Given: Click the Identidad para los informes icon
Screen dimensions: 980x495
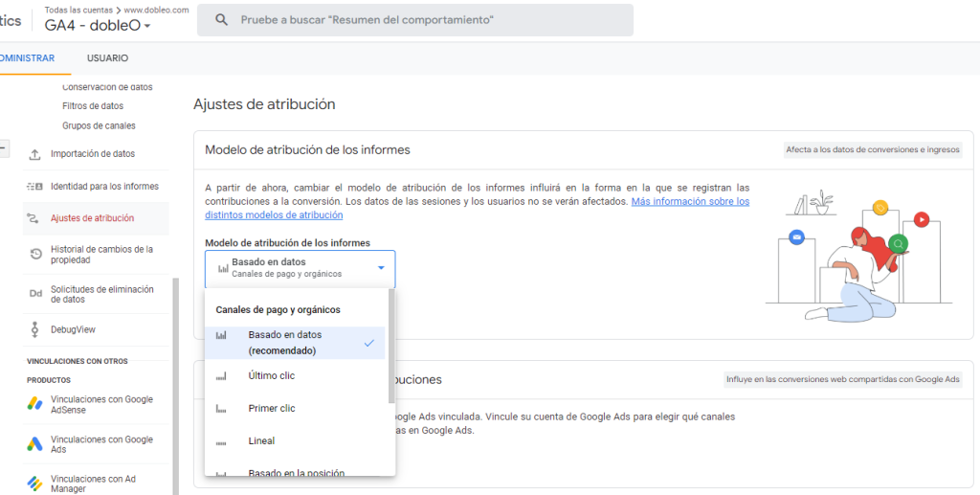Looking at the screenshot, I should [x=35, y=186].
